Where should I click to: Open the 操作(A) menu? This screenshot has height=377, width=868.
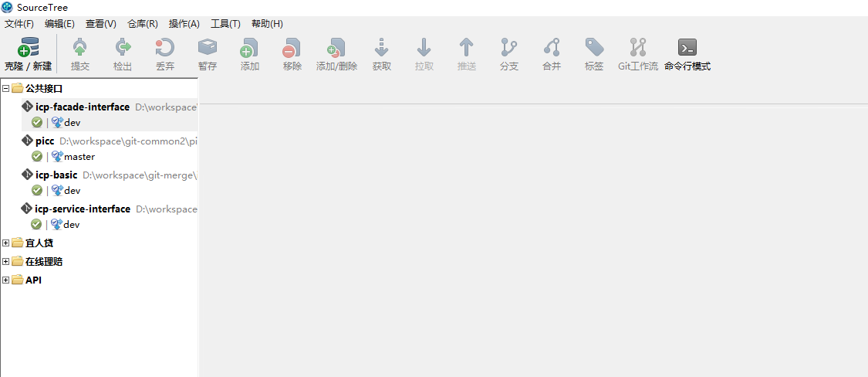point(184,24)
